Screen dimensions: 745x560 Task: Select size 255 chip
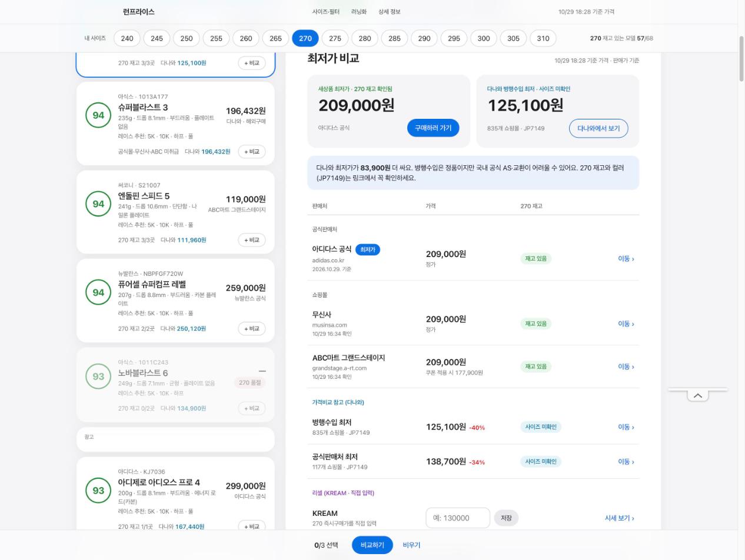(216, 38)
